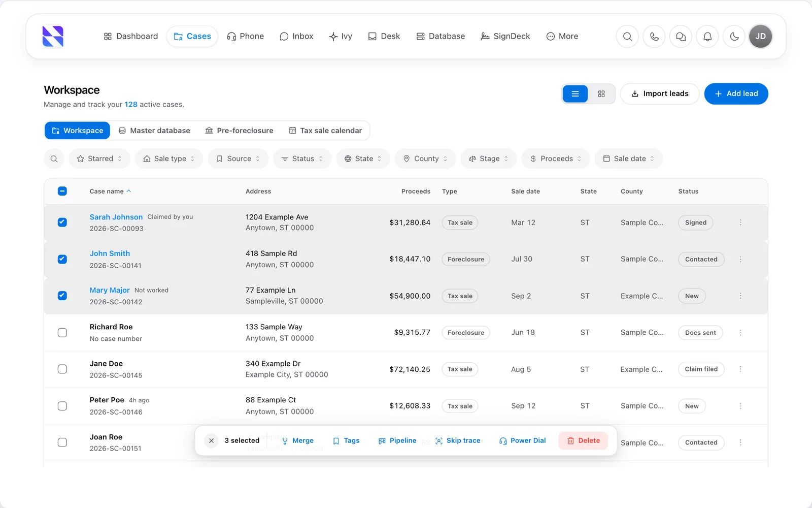Click the Import leads button
The image size is (812, 508).
[660, 94]
